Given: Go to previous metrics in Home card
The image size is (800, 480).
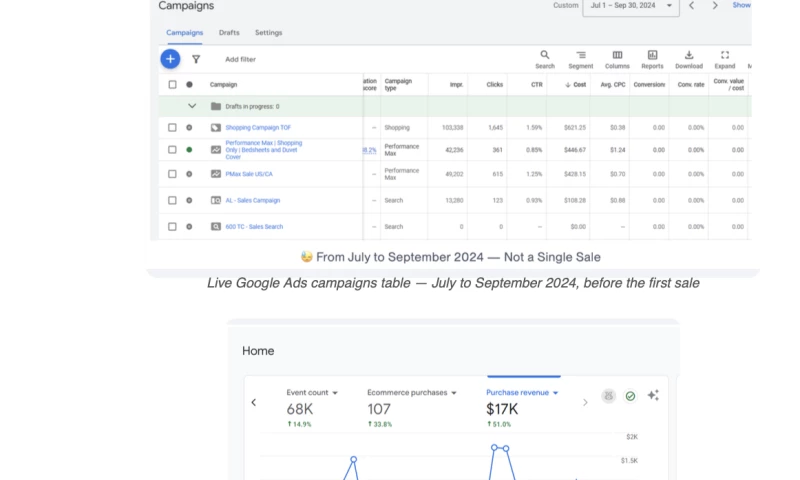Looking at the screenshot, I should 254,402.
